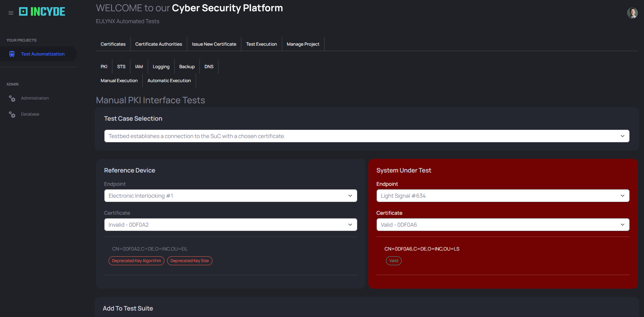Click the CN=0DF0A2 subject text

coord(150,249)
